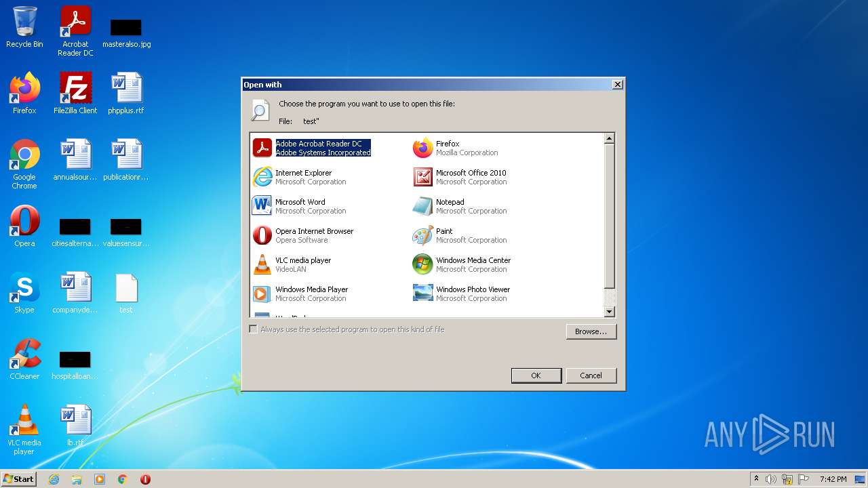
Task: Show hidden system tray icons
Action: [x=757, y=479]
